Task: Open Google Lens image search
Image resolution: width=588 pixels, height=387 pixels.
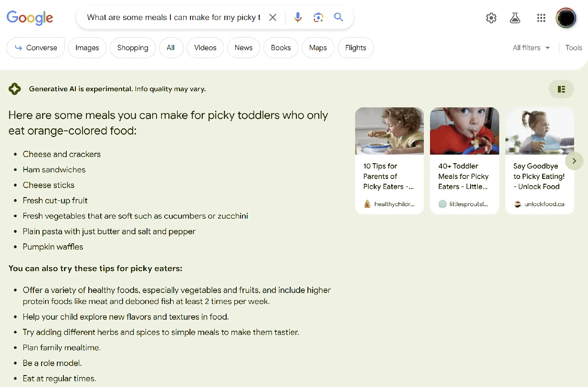Action: (318, 18)
